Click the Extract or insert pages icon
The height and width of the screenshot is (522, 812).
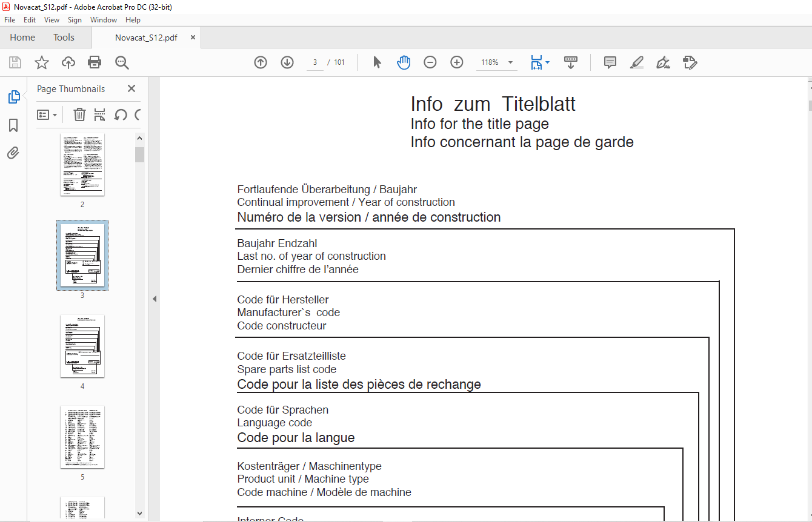pos(100,114)
